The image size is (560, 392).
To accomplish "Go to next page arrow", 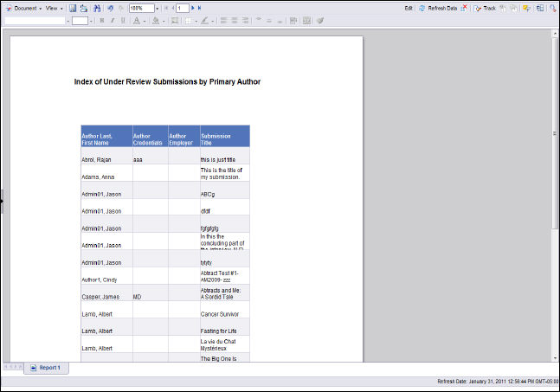I will coord(193,7).
